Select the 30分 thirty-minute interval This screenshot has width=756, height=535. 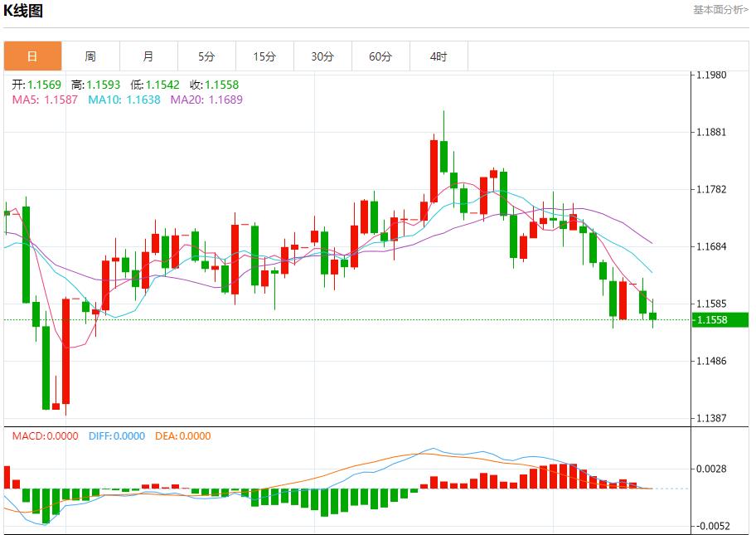tap(322, 56)
